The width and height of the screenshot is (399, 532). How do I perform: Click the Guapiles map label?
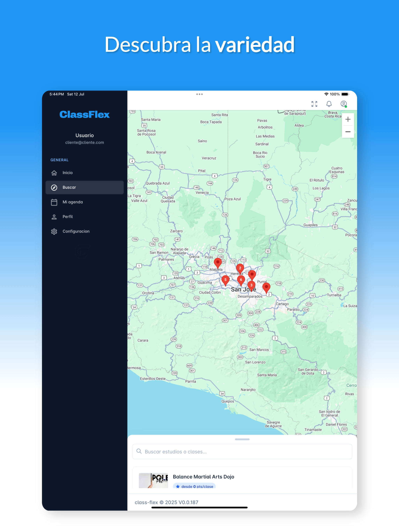(x=310, y=225)
